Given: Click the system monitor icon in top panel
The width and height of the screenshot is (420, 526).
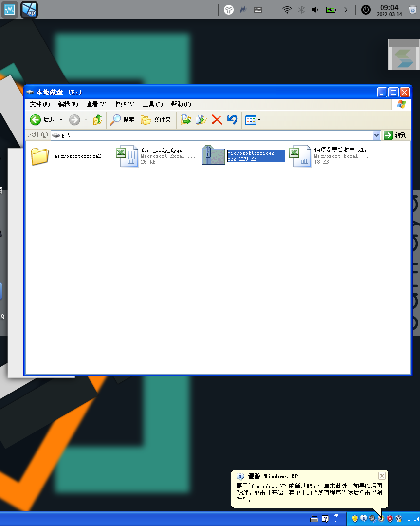Looking at the screenshot, I should click(9, 9).
